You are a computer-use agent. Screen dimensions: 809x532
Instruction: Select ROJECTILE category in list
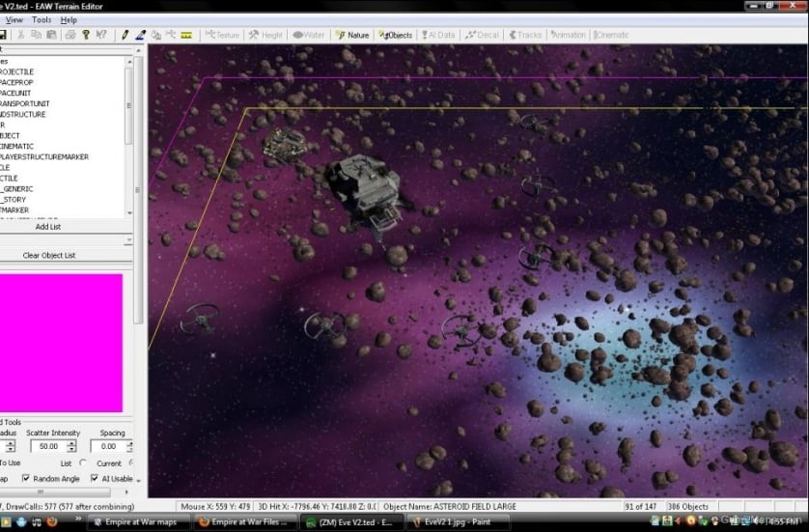pyautogui.click(x=17, y=71)
